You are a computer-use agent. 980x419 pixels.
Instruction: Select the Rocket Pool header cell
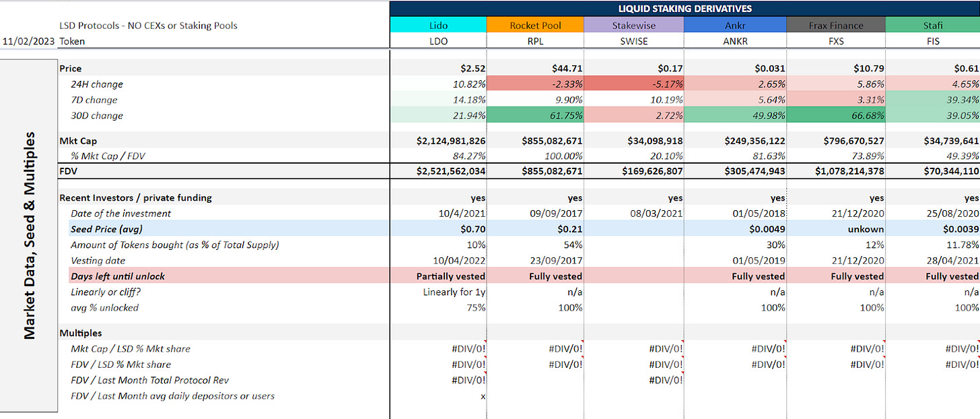tap(536, 26)
